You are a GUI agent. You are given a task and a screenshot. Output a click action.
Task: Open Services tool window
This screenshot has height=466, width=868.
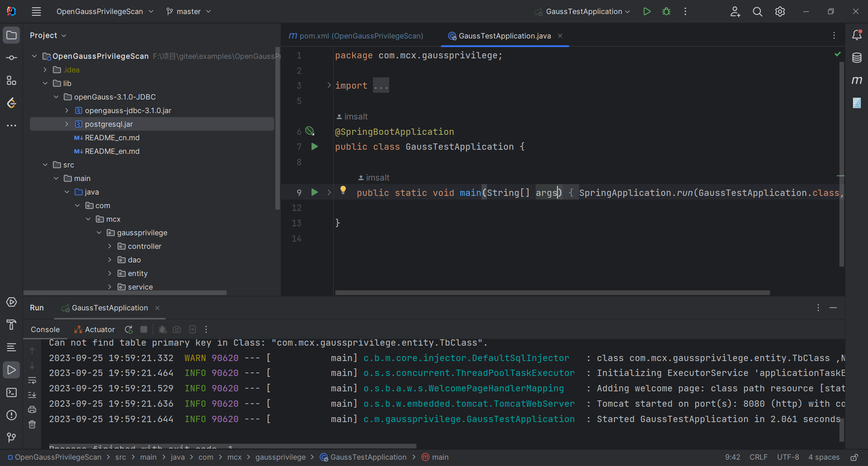coord(12,302)
